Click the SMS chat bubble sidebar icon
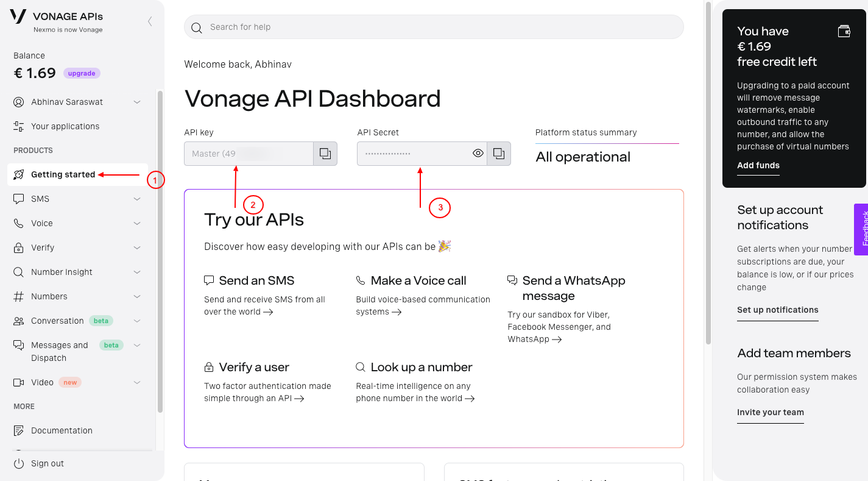 pos(19,199)
